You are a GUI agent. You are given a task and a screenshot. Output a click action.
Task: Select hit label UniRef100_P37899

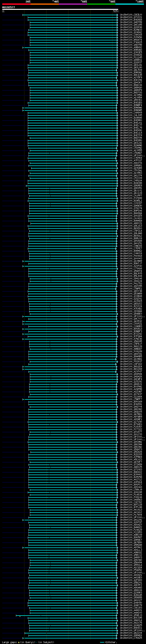tap(131, 198)
